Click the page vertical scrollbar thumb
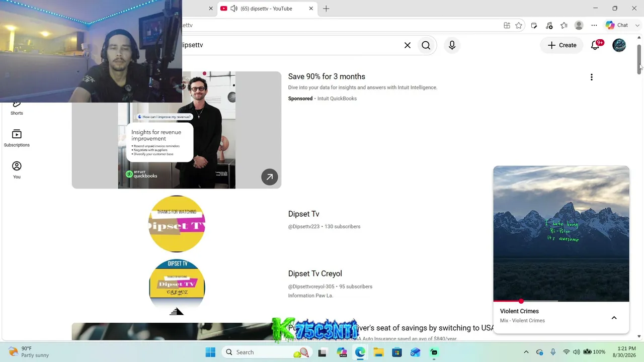 pos(639,59)
